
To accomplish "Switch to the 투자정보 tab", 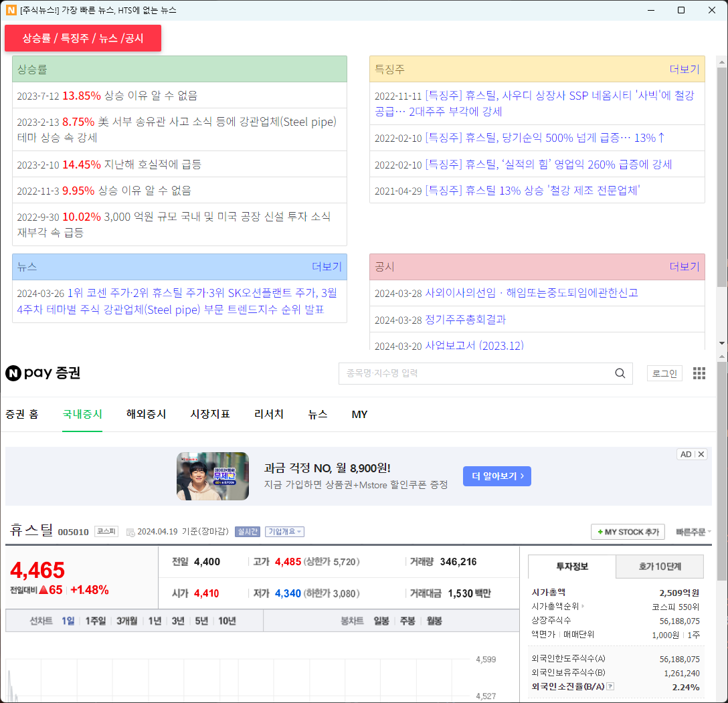I will [x=572, y=567].
